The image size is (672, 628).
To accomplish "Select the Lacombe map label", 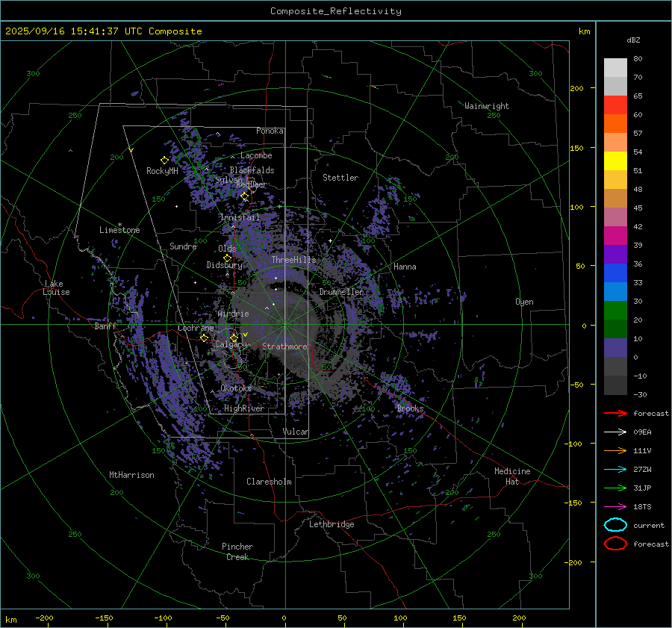I will [256, 155].
